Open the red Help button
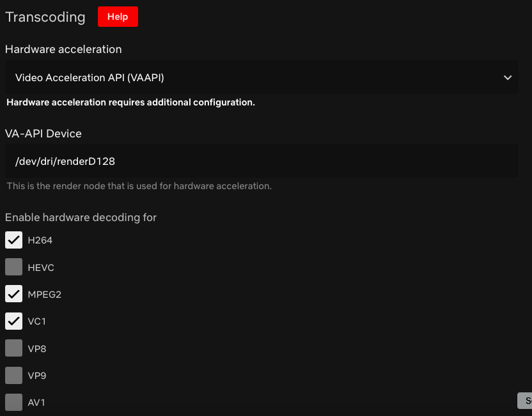Viewport: 532px width, 416px height. pyautogui.click(x=118, y=17)
